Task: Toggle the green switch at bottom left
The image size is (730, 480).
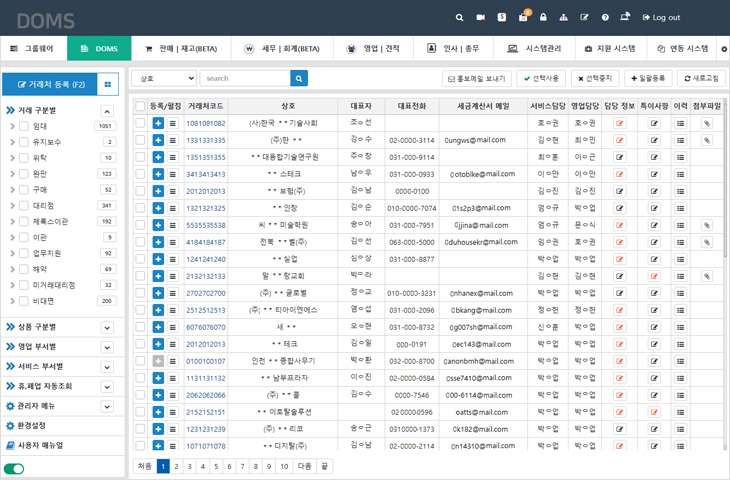Action: coord(14,469)
